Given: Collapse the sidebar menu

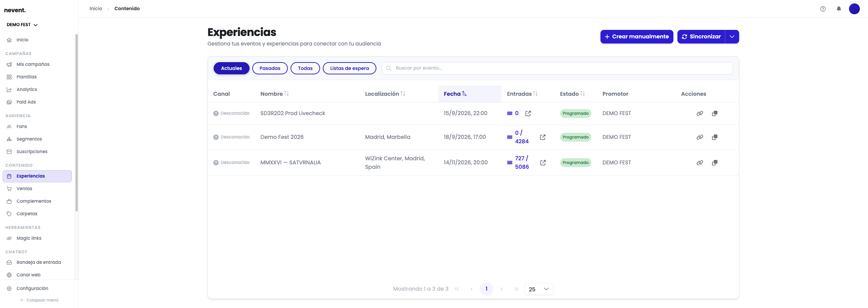Looking at the screenshot, I should pyautogui.click(x=39, y=300).
